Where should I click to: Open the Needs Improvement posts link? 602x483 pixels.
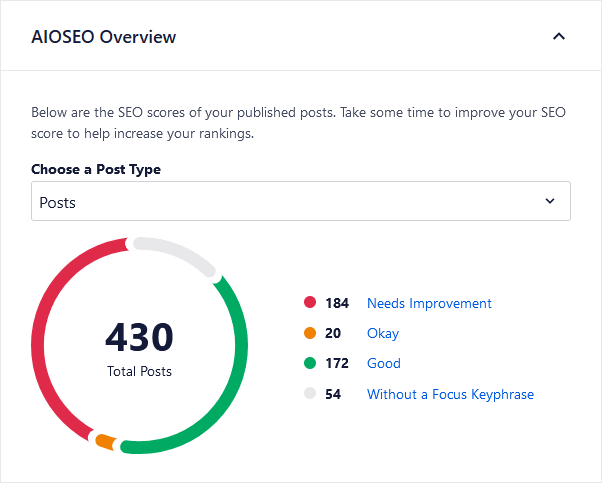(429, 303)
